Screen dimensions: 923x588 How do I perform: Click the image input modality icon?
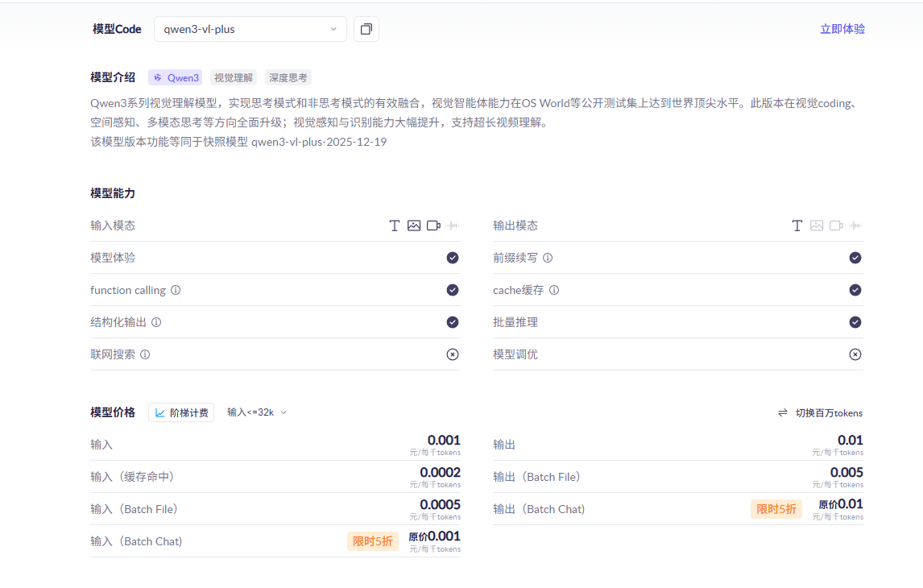click(x=414, y=226)
